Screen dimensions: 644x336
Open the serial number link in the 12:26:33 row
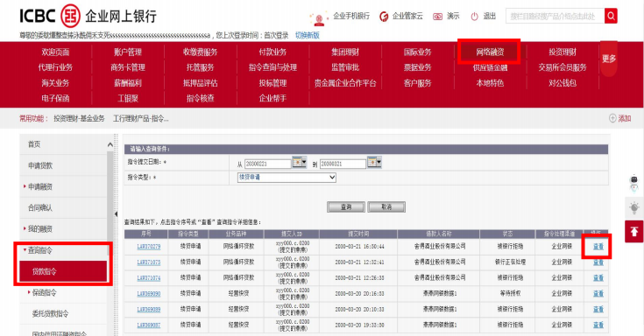tap(148, 277)
